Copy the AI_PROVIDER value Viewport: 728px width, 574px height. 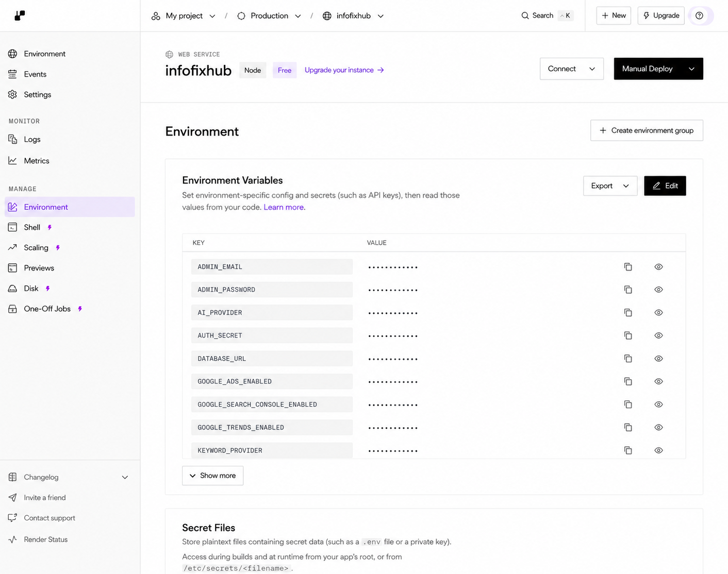[628, 313]
